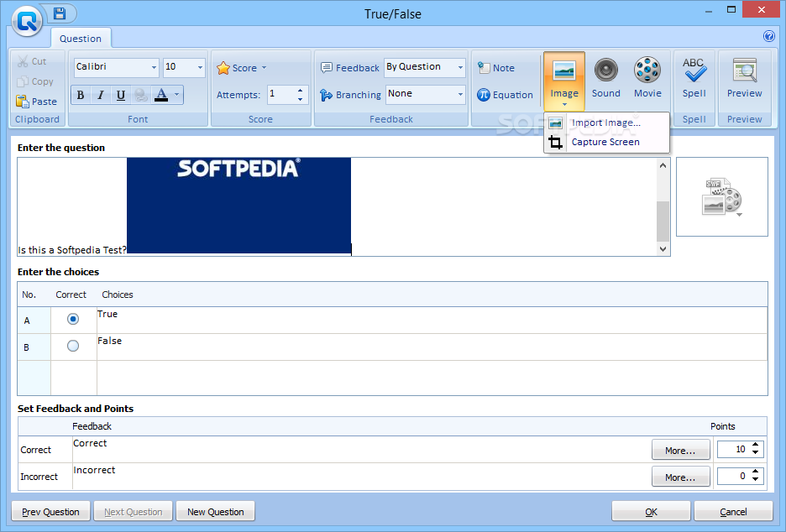This screenshot has width=786, height=532.
Task: Click the question box scrollbar thumb
Action: [663, 222]
